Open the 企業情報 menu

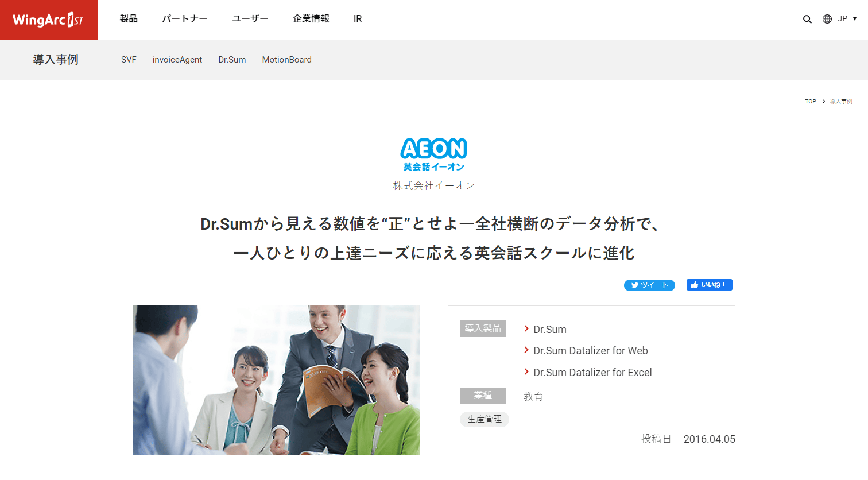pyautogui.click(x=311, y=19)
